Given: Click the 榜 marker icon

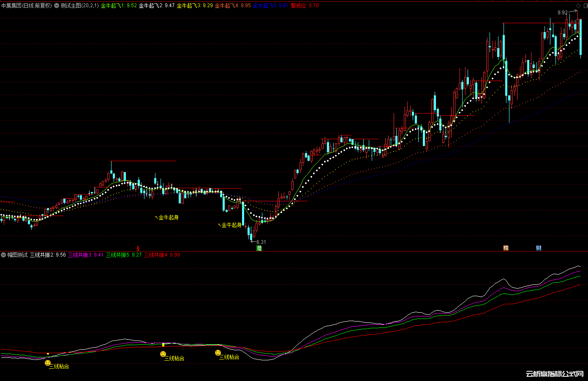Looking at the screenshot, I should pos(506,248).
